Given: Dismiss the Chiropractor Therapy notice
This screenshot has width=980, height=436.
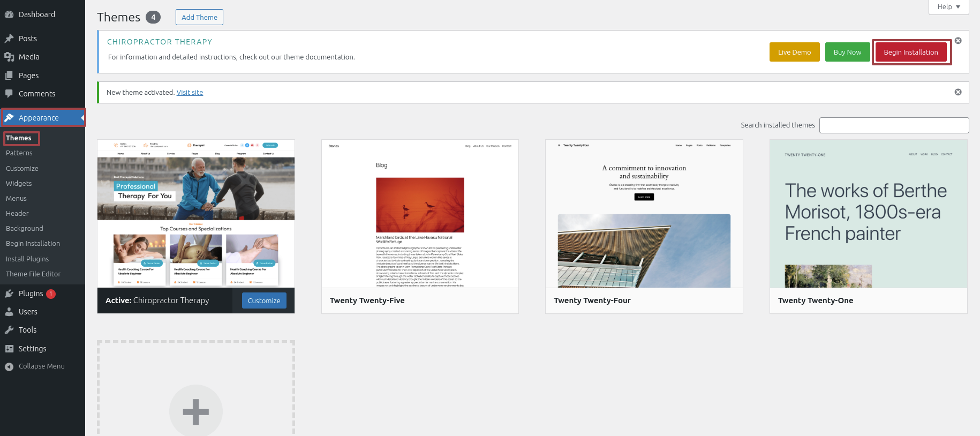Looking at the screenshot, I should pyautogui.click(x=958, y=41).
